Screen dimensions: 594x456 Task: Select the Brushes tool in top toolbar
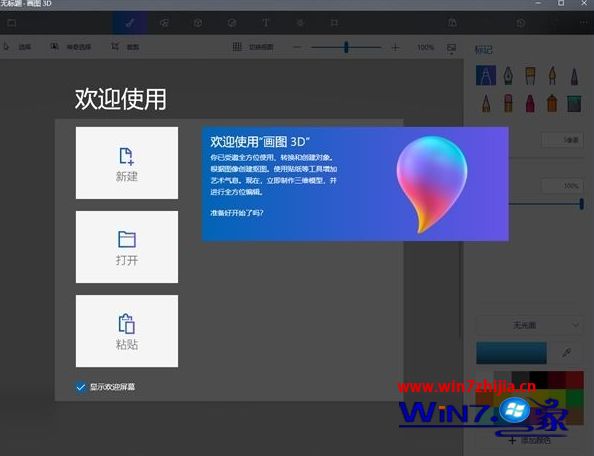[130, 23]
